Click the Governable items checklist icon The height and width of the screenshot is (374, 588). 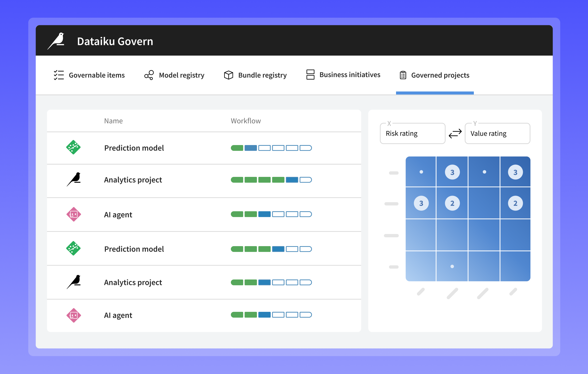tap(59, 75)
